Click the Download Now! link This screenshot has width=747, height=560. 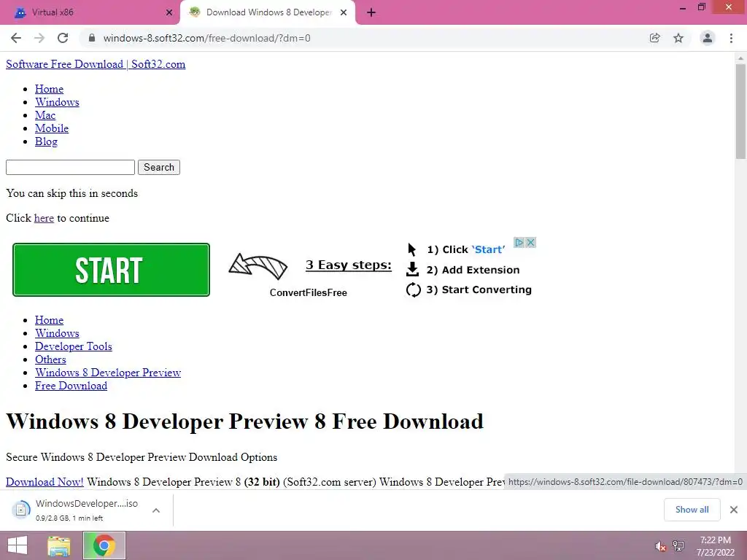coord(44,482)
